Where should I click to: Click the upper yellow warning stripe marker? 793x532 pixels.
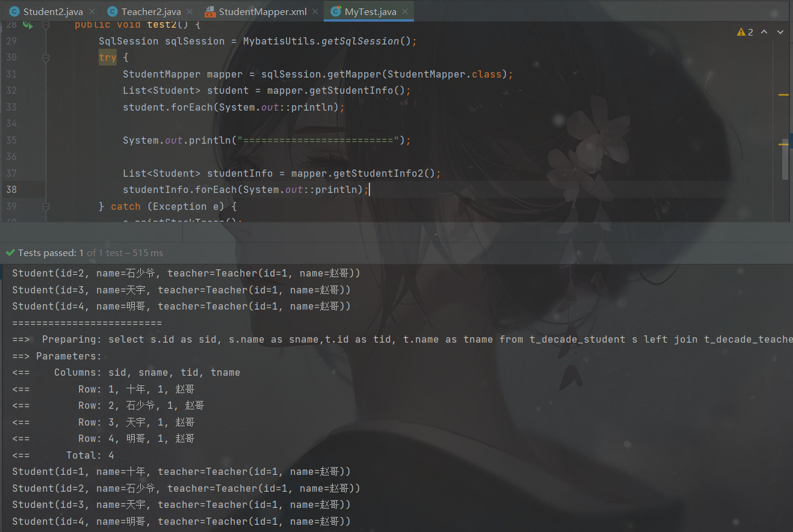click(x=783, y=95)
